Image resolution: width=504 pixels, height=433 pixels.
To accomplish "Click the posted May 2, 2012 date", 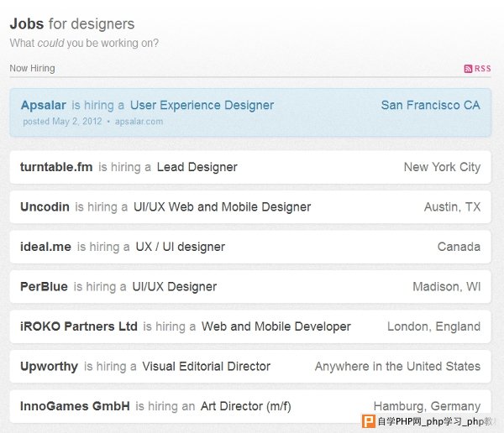I will (62, 122).
